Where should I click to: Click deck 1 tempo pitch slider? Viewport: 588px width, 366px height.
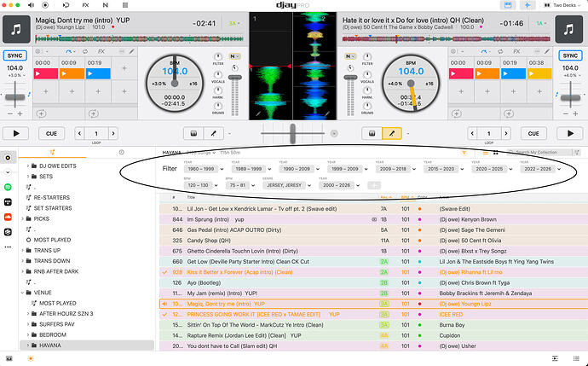click(15, 96)
